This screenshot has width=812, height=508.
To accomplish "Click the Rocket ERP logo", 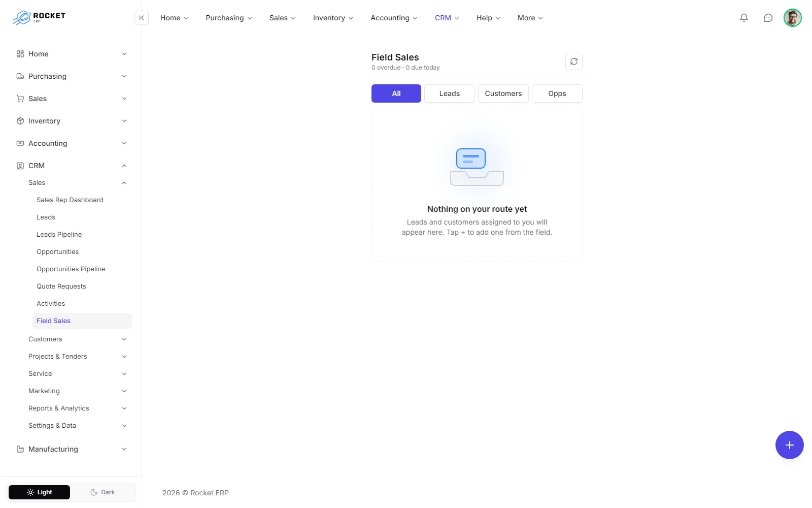I will [39, 18].
